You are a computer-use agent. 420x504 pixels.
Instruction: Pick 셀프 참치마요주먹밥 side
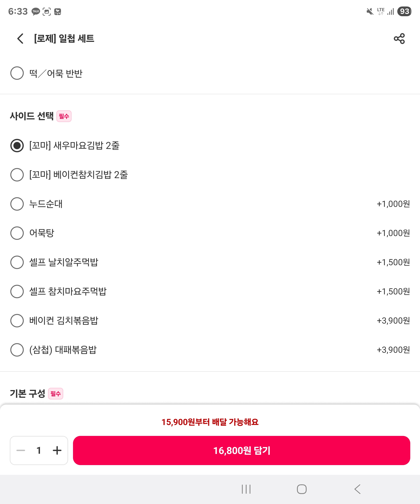point(17,291)
